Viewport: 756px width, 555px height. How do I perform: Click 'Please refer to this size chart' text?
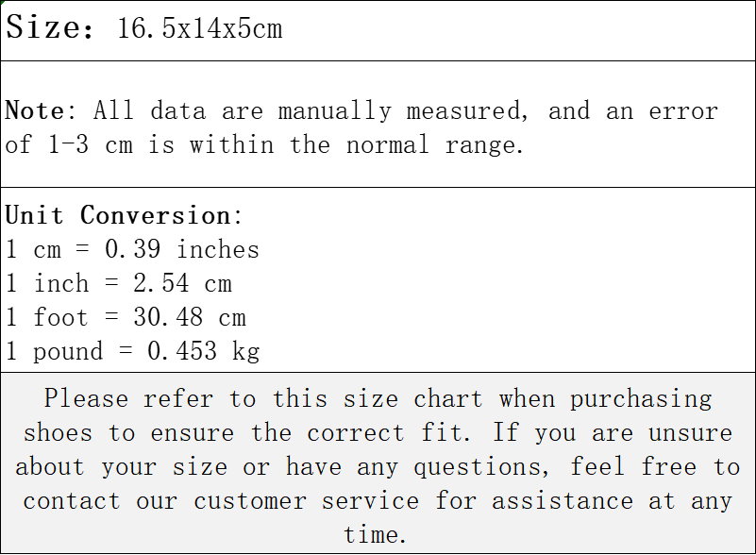(263, 399)
